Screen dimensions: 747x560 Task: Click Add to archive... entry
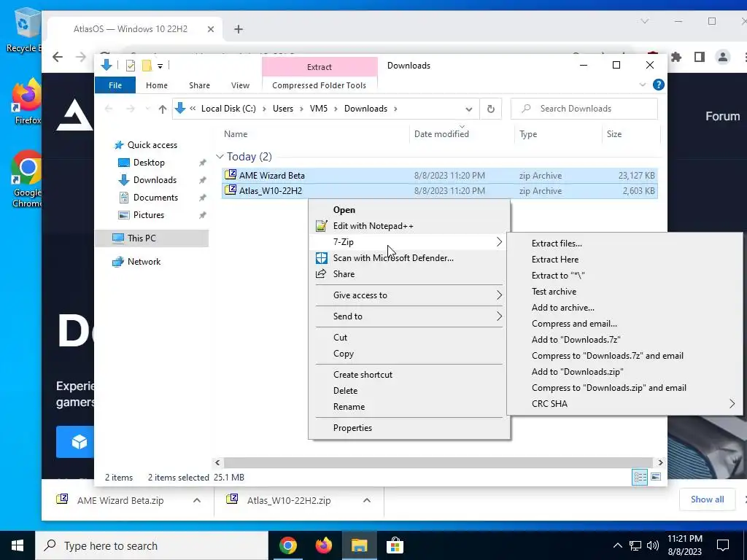(562, 308)
